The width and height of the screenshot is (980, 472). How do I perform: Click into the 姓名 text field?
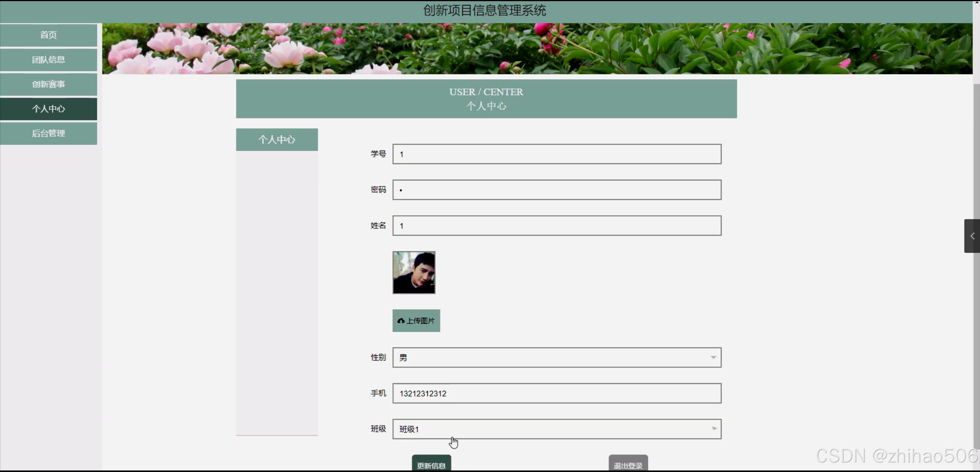(x=556, y=226)
